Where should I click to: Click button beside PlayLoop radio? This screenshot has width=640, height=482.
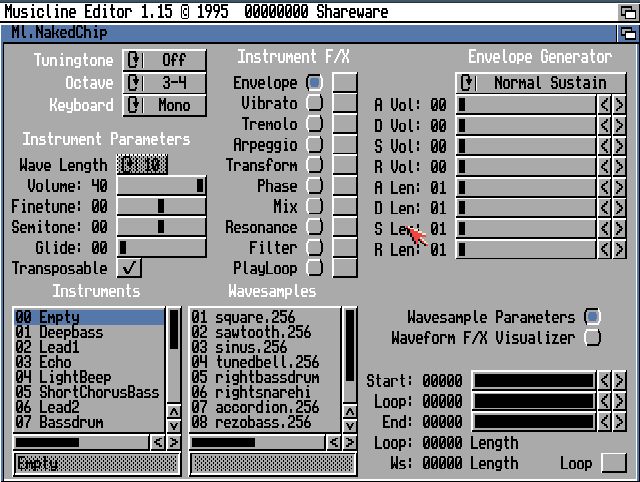(x=345, y=268)
